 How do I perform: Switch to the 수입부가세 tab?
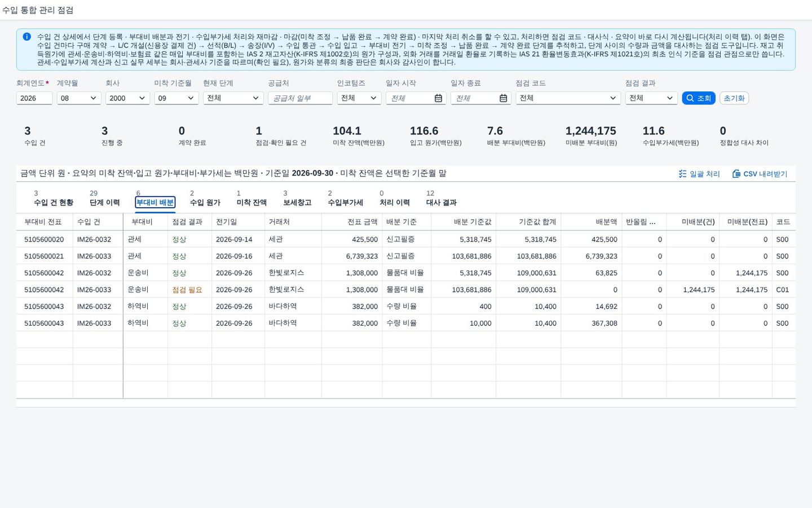(346, 203)
